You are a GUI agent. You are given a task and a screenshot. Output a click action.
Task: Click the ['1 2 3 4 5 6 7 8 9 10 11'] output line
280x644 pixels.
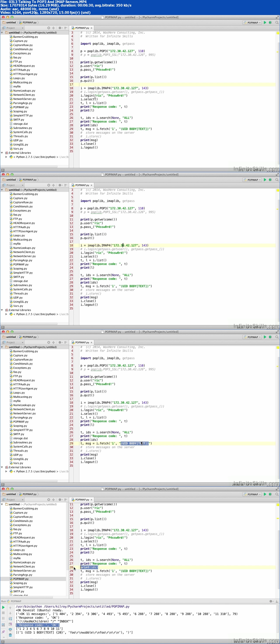[39, 629]
